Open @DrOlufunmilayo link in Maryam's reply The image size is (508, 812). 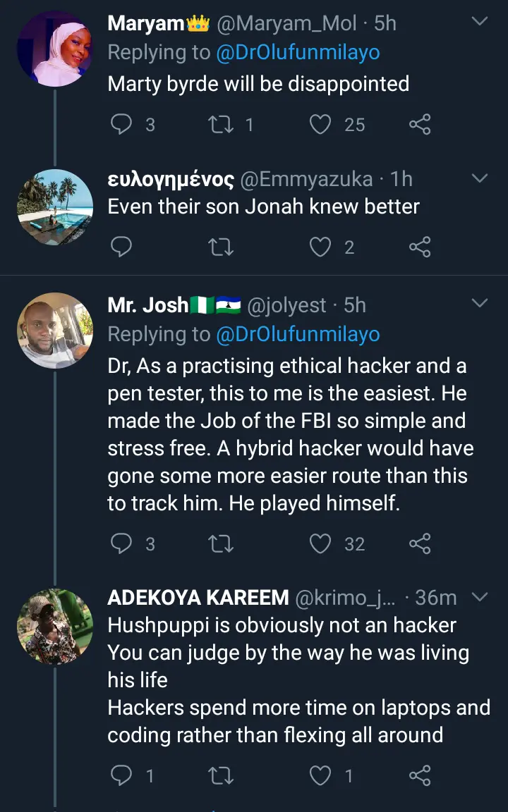298,53
